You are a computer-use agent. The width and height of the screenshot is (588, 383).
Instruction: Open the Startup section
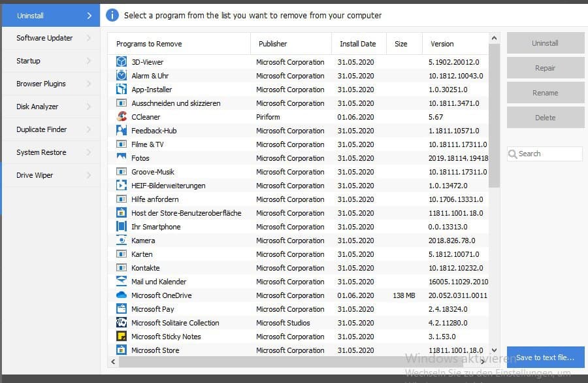click(x=28, y=61)
